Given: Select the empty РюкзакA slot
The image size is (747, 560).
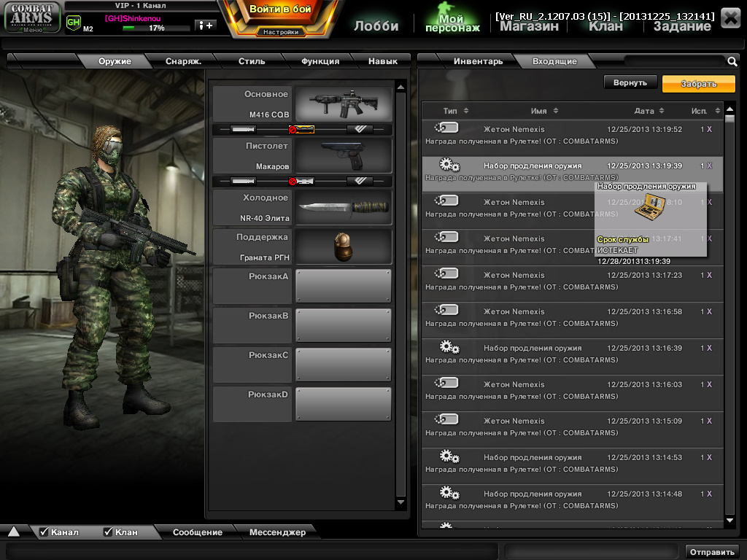Looking at the screenshot, I should click(x=344, y=286).
